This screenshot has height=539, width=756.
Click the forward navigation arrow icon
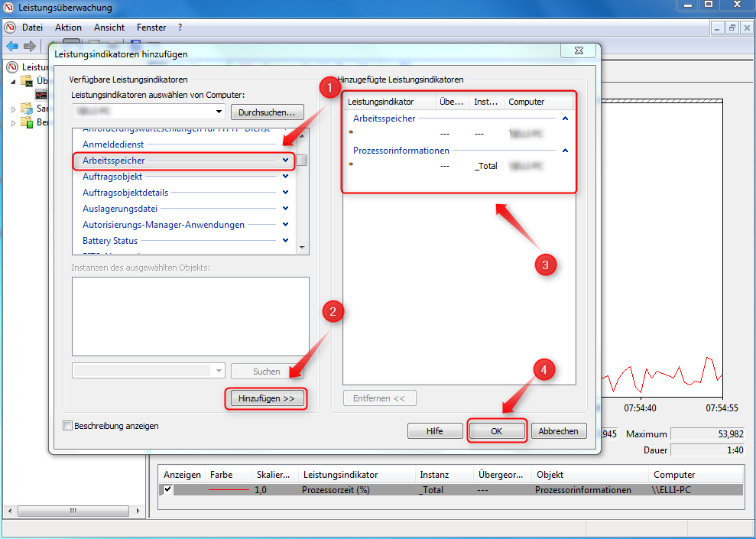[x=28, y=44]
